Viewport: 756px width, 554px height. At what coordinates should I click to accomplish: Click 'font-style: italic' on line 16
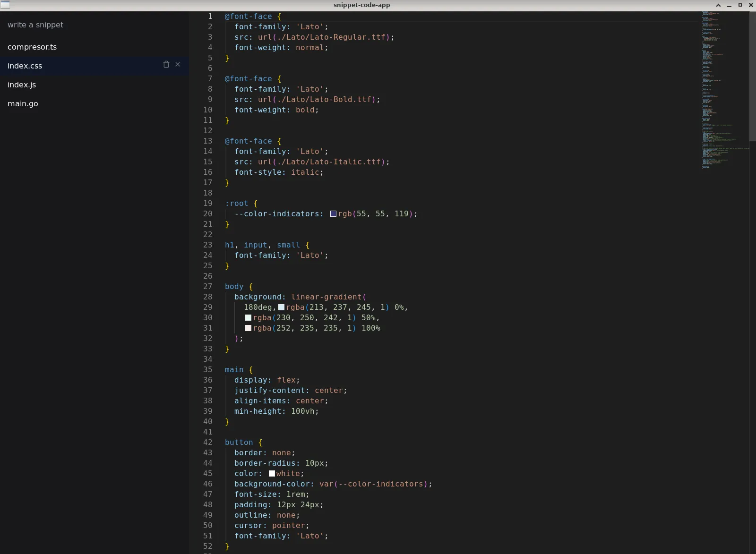[x=279, y=172]
